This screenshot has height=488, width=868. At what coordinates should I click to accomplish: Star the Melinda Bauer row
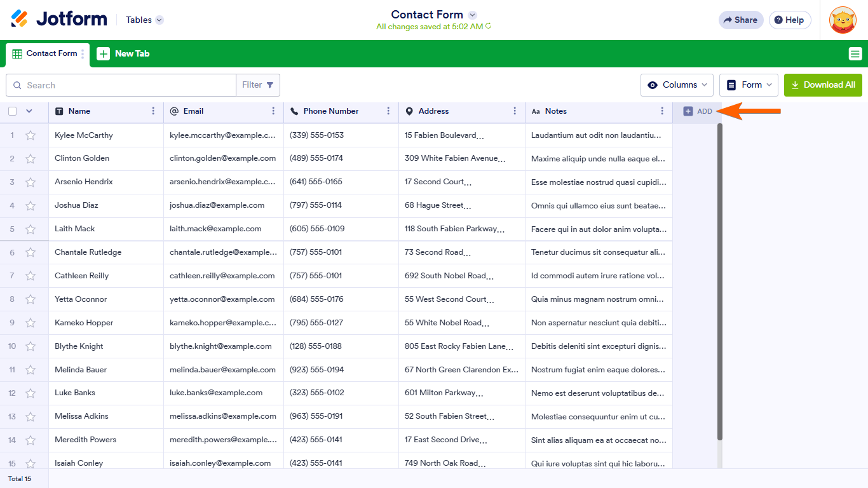pos(31,370)
